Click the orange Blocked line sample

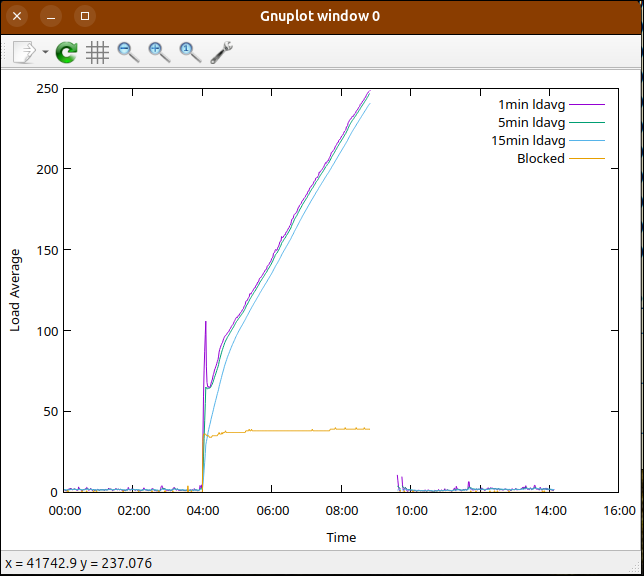coord(587,159)
